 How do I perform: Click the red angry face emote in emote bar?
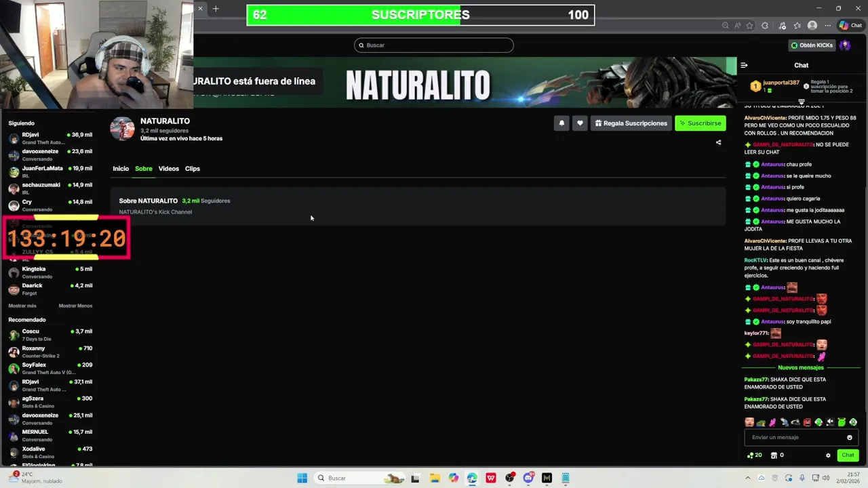point(807,422)
